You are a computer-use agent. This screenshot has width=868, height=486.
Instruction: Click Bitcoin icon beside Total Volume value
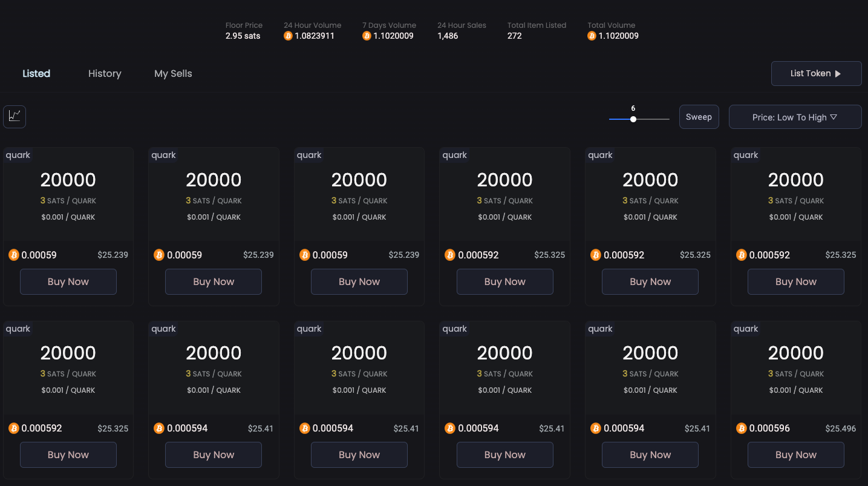coord(592,36)
